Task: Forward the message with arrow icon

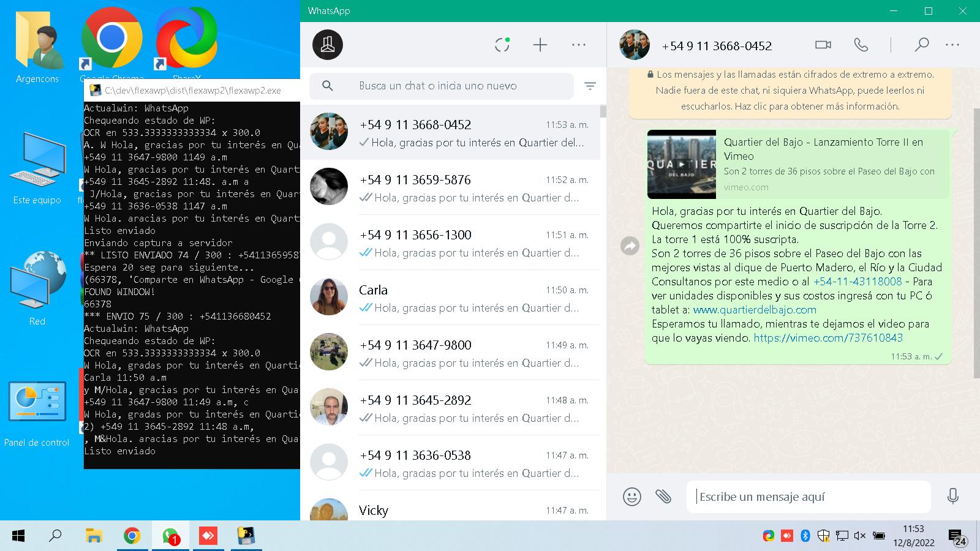Action: click(630, 246)
